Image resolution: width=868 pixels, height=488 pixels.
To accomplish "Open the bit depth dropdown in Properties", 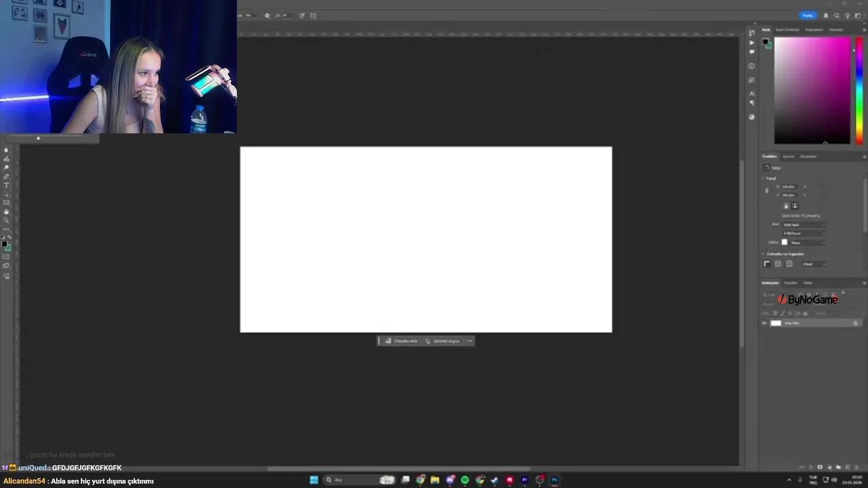I will pyautogui.click(x=804, y=233).
